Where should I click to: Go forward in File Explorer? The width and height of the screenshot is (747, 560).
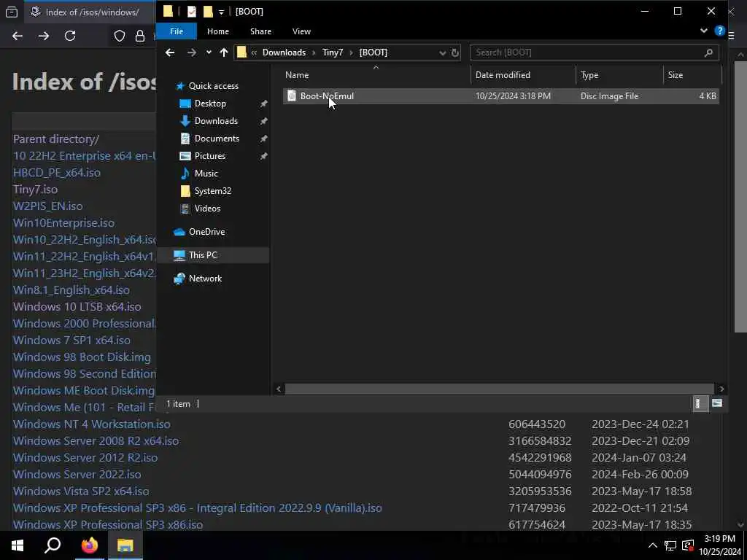click(192, 52)
